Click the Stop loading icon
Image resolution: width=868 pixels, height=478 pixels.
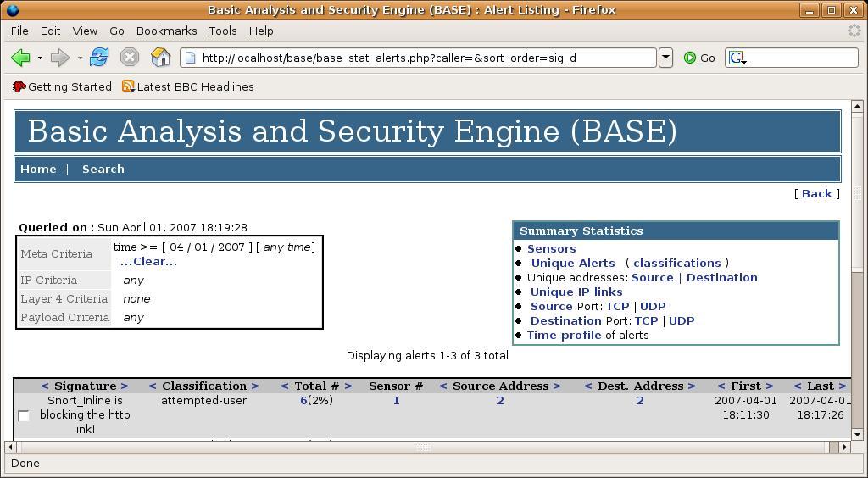point(130,58)
